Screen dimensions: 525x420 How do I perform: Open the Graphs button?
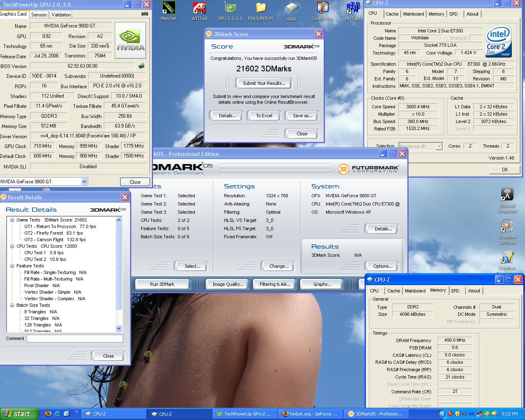click(x=322, y=284)
